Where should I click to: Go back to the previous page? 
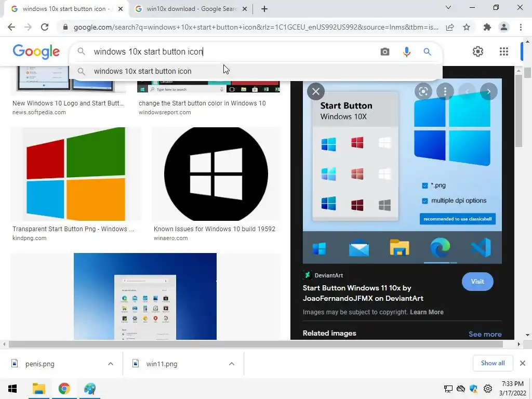click(x=11, y=27)
